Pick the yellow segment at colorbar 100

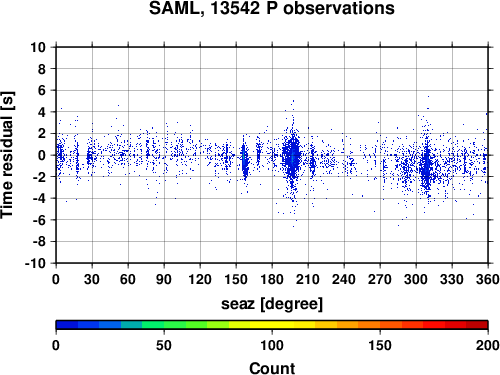coord(272,325)
